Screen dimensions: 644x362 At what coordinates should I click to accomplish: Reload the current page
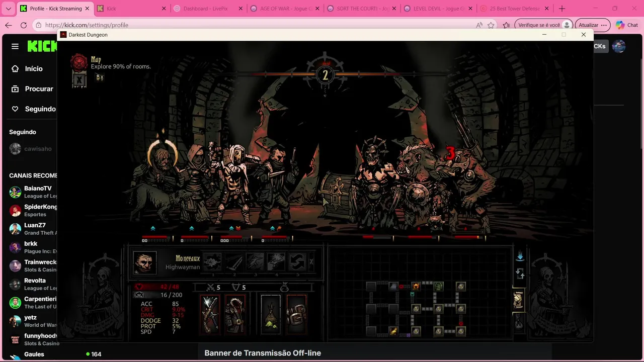(23, 25)
